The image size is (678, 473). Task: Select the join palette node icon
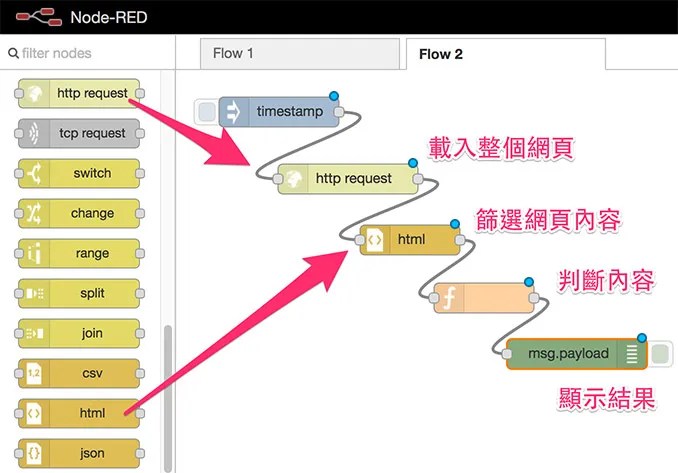pyautogui.click(x=34, y=333)
